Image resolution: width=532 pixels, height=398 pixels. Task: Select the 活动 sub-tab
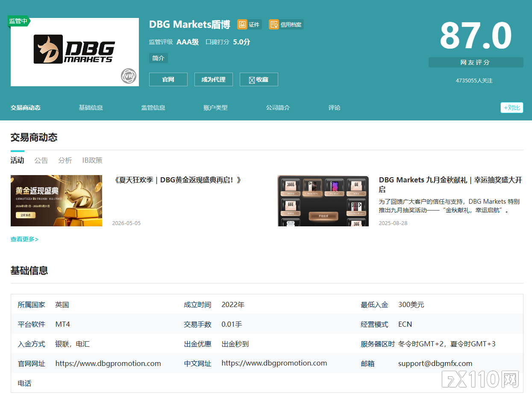pos(18,161)
